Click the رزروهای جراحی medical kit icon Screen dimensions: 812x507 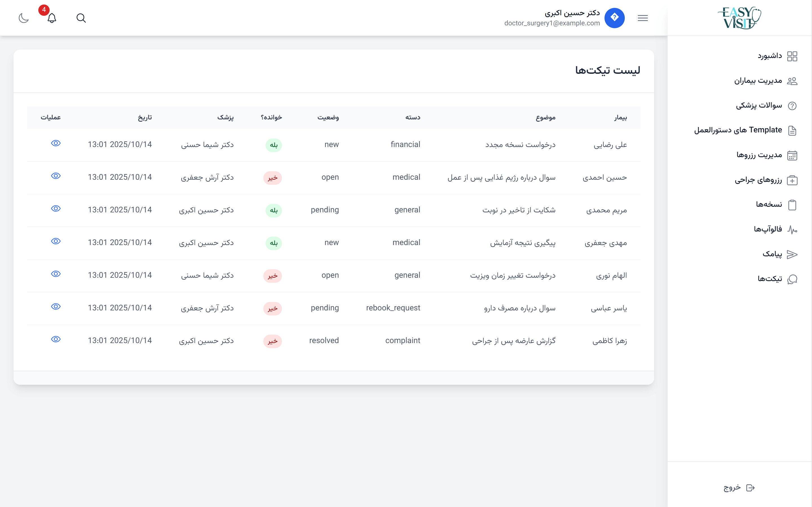click(x=792, y=180)
